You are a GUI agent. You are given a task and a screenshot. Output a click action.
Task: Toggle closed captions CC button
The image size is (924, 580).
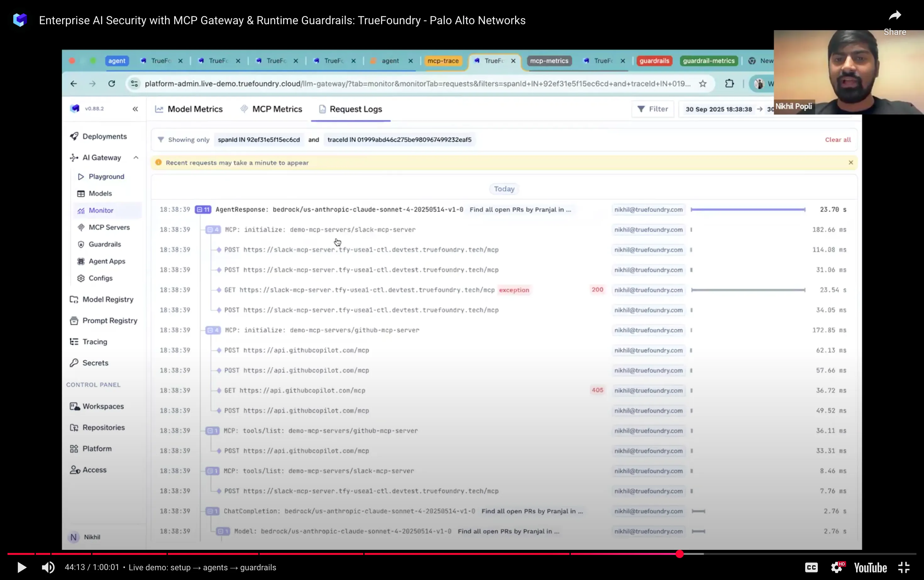pyautogui.click(x=811, y=567)
